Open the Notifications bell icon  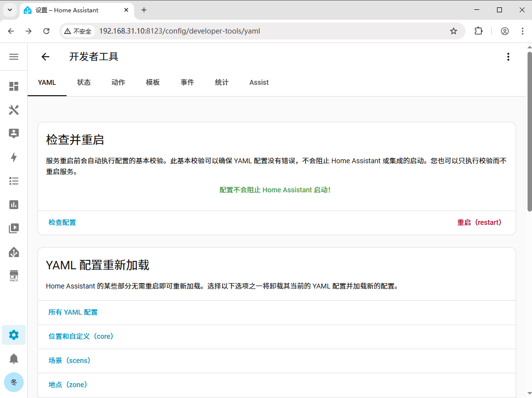14,359
